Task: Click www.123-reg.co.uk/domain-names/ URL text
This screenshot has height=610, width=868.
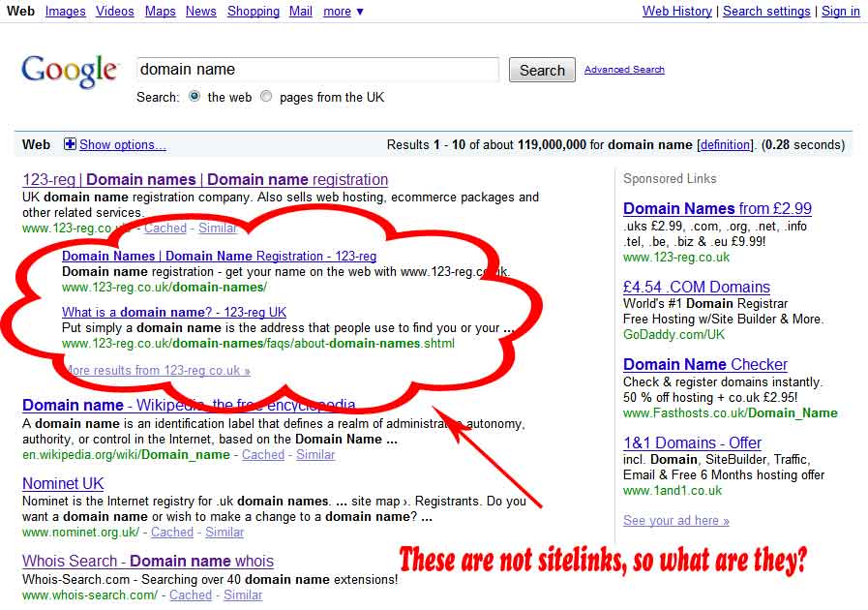Action: (165, 287)
